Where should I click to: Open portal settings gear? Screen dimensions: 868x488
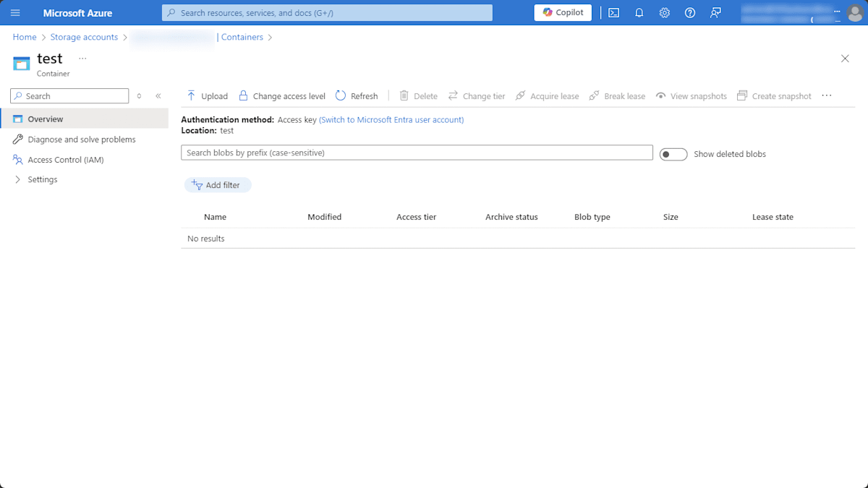(x=664, y=13)
